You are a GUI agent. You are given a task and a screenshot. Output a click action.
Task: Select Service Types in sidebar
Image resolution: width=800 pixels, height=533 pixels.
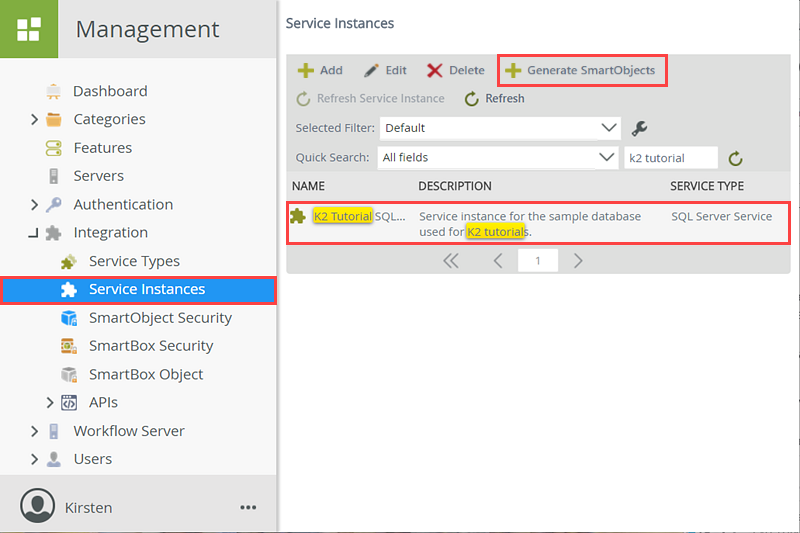pos(134,261)
